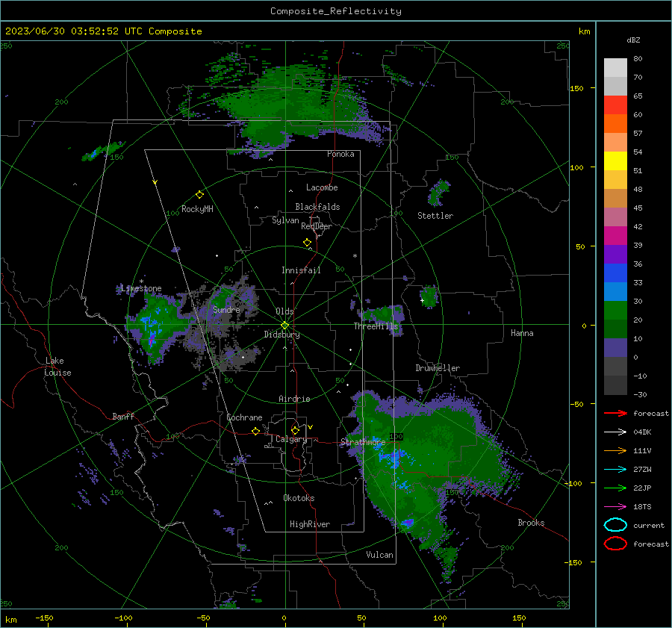Click the light blue 33 dBZ swatch

coord(615,291)
